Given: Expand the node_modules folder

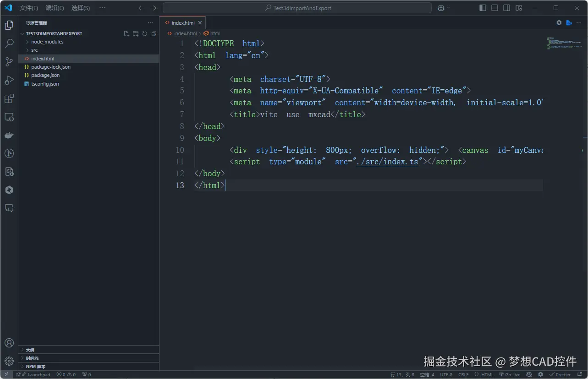Looking at the screenshot, I should point(88,42).
